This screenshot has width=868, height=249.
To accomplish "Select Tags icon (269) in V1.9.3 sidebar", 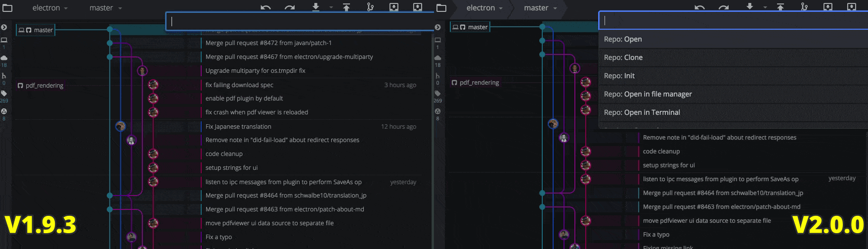I will 4,94.
